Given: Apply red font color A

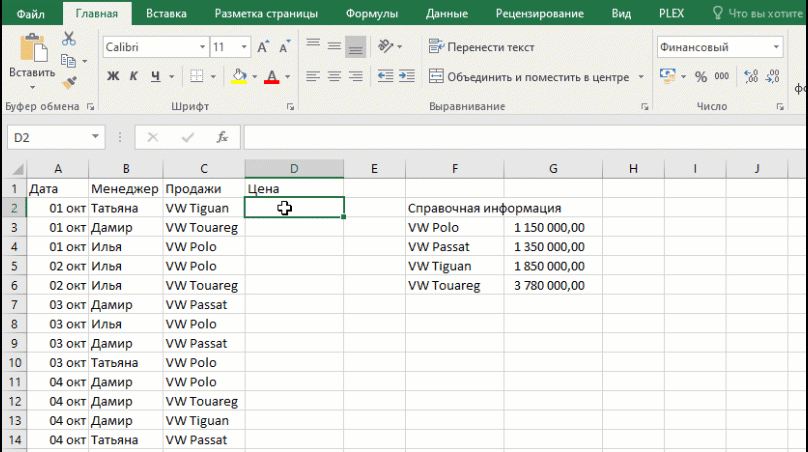Looking at the screenshot, I should point(272,76).
